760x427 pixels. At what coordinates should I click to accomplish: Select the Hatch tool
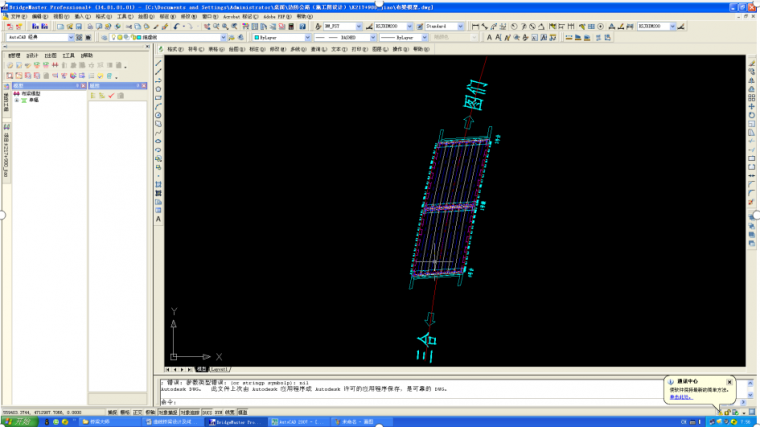(158, 185)
